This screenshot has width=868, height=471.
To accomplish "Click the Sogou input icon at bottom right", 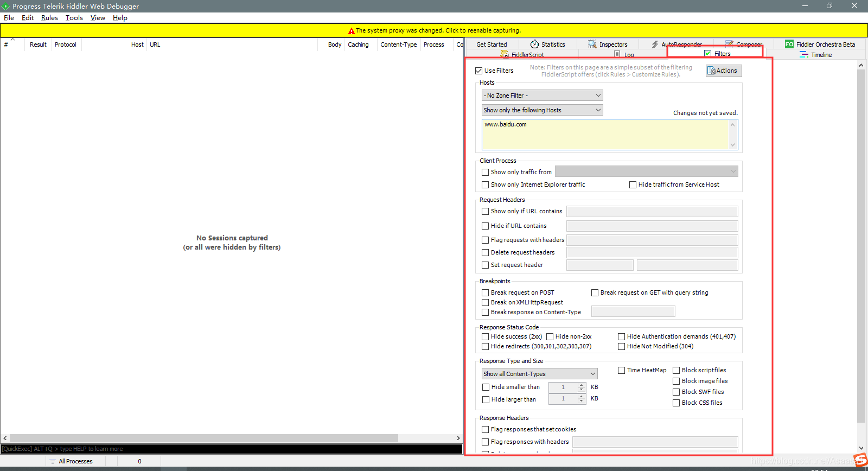I will pos(861,461).
